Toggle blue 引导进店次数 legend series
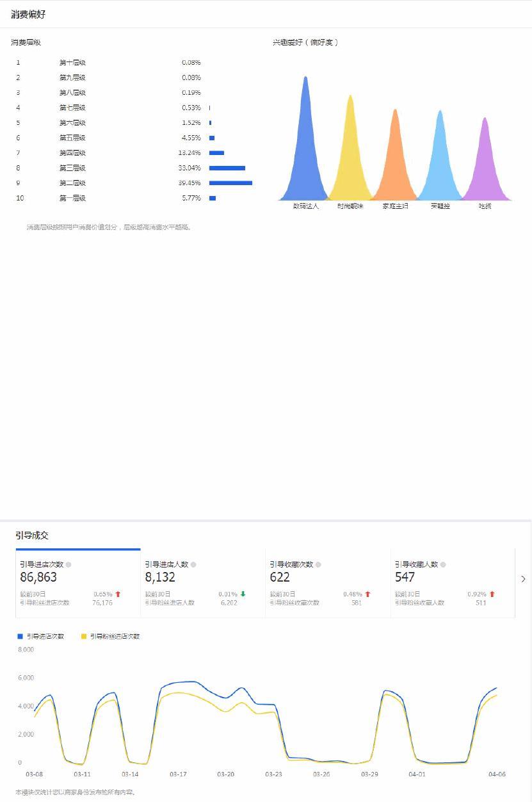This screenshot has height=802, width=532. click(41, 636)
